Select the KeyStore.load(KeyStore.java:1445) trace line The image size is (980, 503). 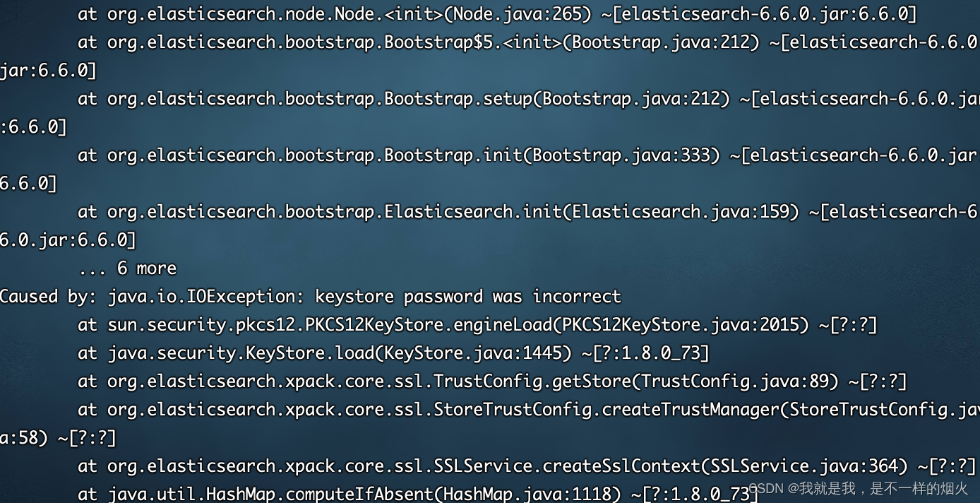(393, 353)
